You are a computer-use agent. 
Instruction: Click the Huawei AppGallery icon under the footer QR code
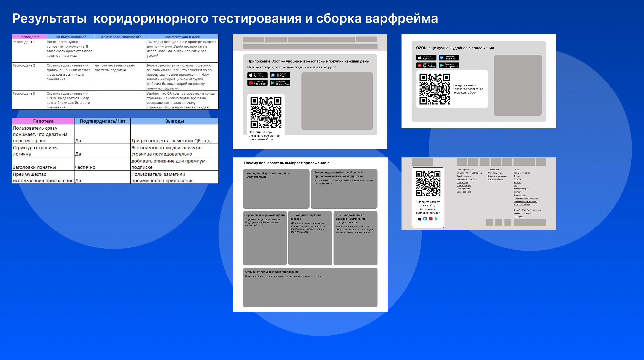tap(431, 218)
